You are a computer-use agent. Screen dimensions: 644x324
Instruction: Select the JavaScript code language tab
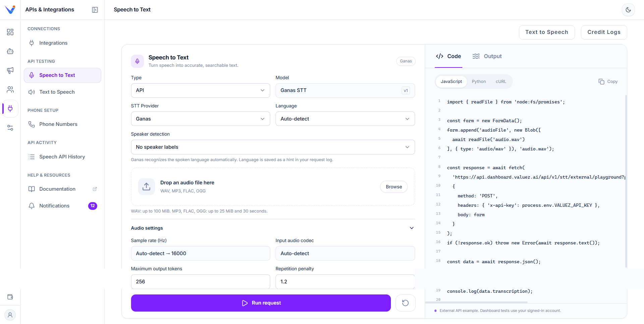(x=451, y=82)
